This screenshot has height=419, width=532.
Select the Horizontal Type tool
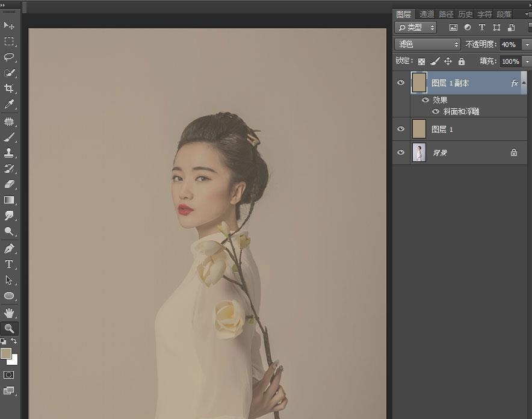pyautogui.click(x=9, y=265)
